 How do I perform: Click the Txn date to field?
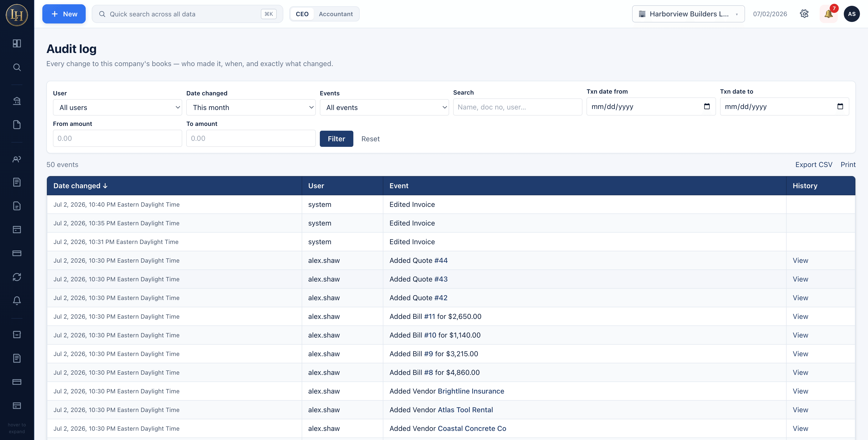pos(784,106)
